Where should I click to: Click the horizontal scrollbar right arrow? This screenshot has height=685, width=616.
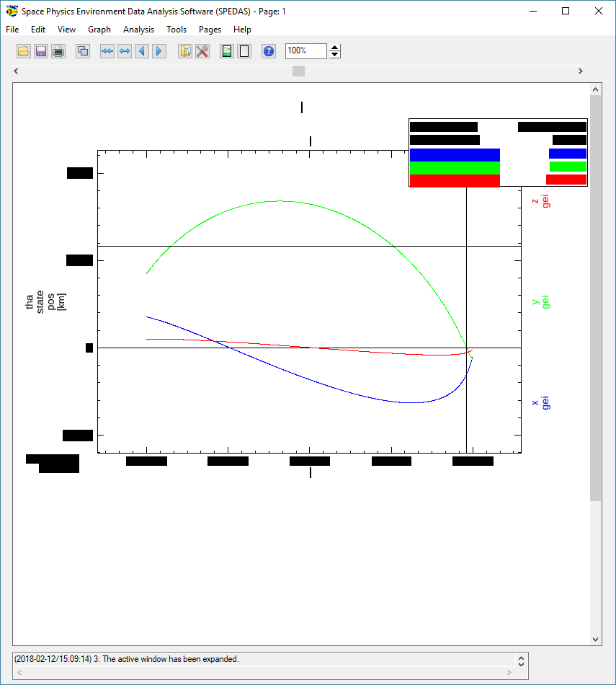581,71
